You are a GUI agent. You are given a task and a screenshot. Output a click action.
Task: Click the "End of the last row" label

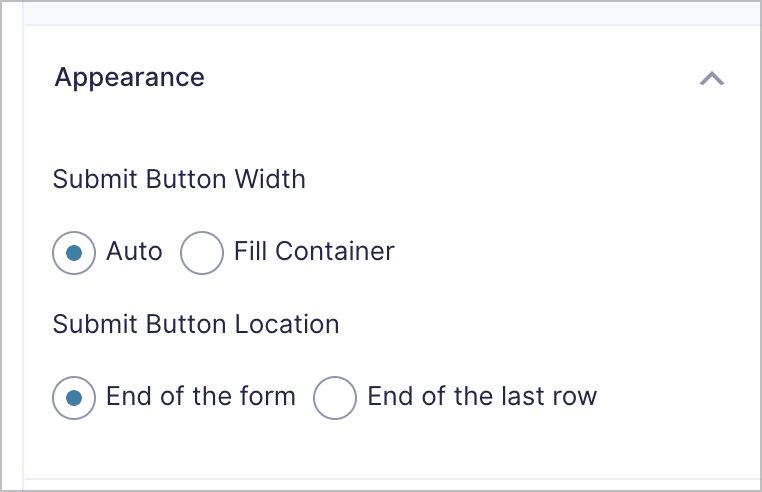[482, 396]
